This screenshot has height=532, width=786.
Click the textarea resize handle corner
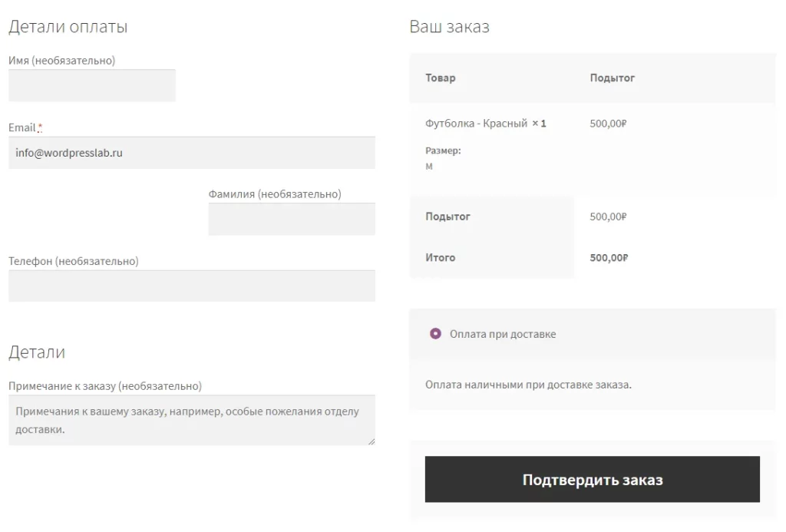coord(372,441)
